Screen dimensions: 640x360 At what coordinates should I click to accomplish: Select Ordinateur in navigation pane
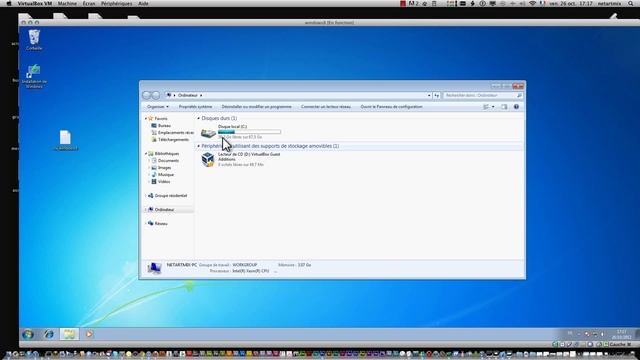(x=164, y=210)
